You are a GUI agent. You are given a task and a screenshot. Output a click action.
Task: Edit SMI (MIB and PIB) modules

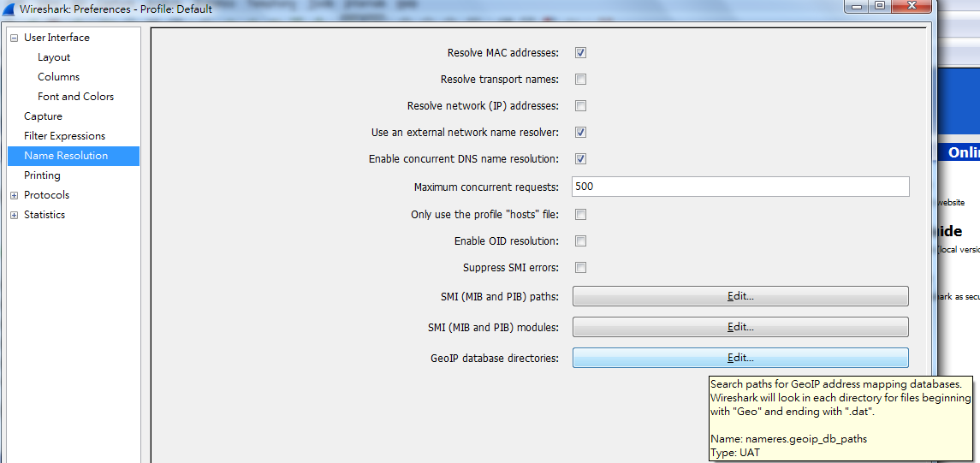tap(740, 327)
